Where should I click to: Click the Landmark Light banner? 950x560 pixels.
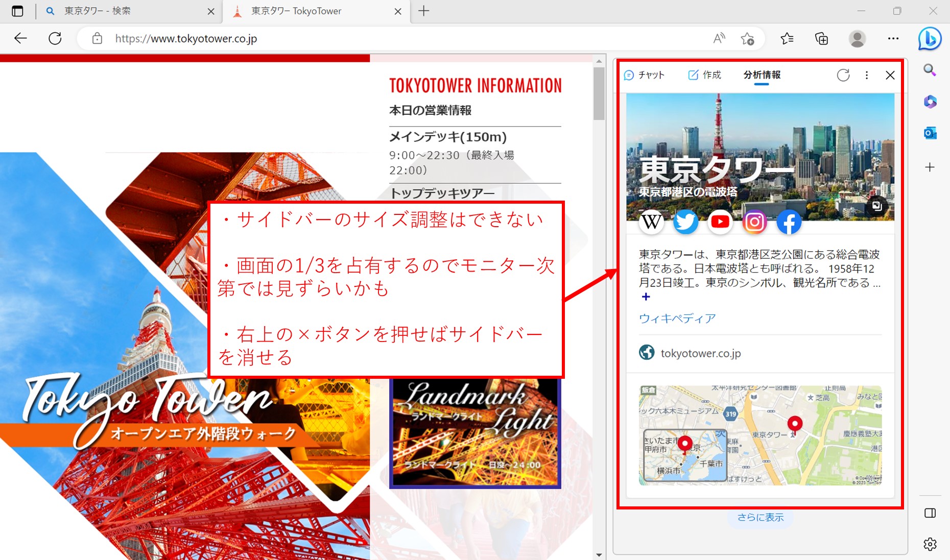pyautogui.click(x=475, y=433)
